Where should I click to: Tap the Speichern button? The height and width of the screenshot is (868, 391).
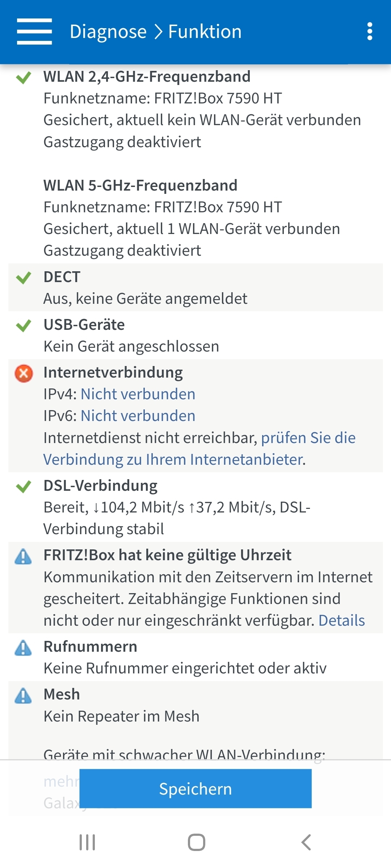click(195, 788)
